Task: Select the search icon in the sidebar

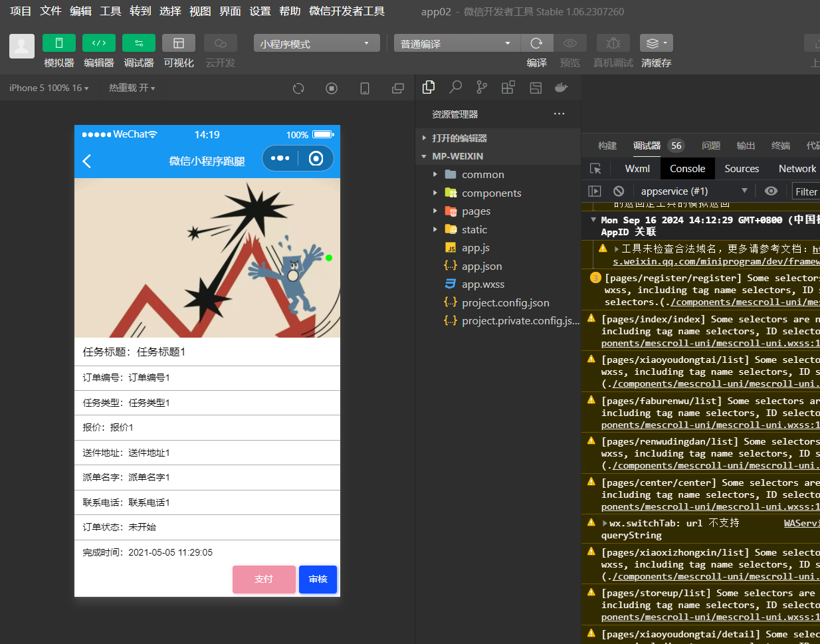Action: coord(456,87)
